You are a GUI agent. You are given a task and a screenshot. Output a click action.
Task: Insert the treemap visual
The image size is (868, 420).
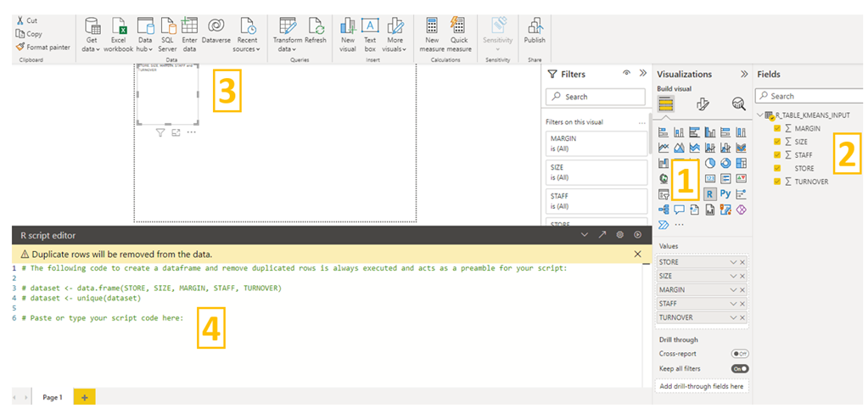741,163
